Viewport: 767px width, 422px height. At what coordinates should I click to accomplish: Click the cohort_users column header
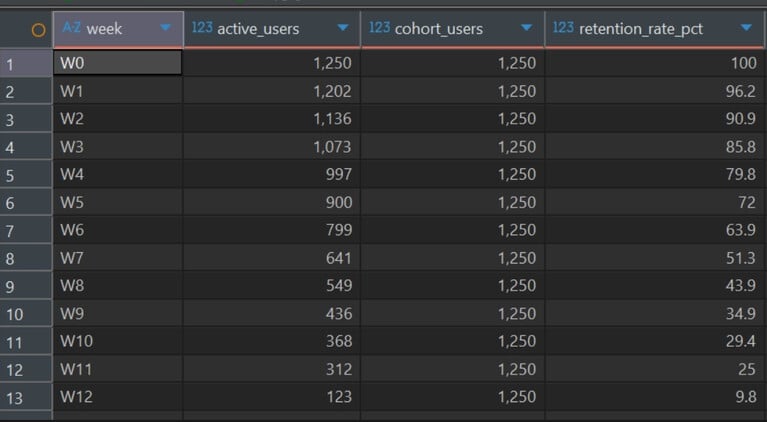pyautogui.click(x=452, y=29)
